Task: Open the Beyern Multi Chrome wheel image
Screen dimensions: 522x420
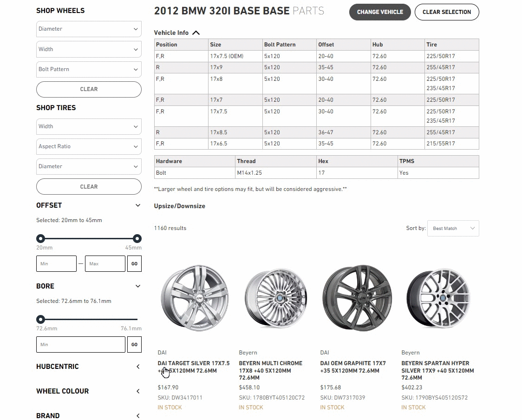Action: click(x=276, y=298)
